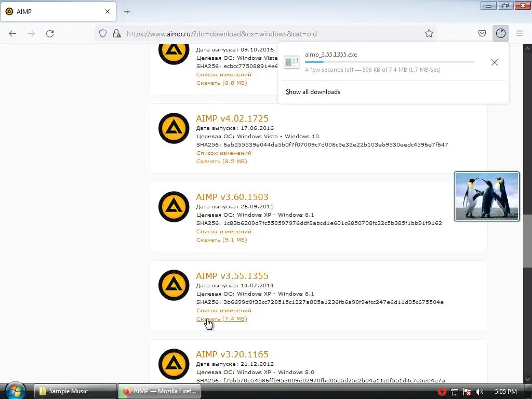The image size is (532, 399).
Task: Open a new browser tab
Action: click(x=127, y=12)
